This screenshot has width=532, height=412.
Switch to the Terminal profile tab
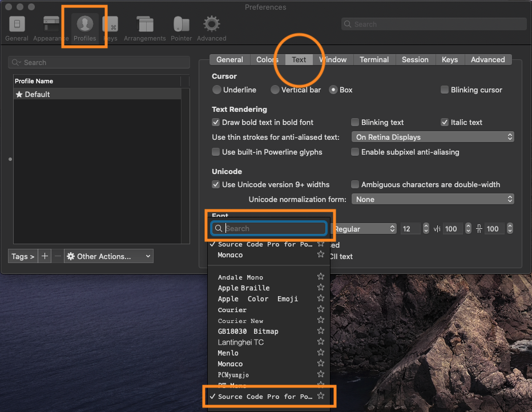click(x=374, y=59)
